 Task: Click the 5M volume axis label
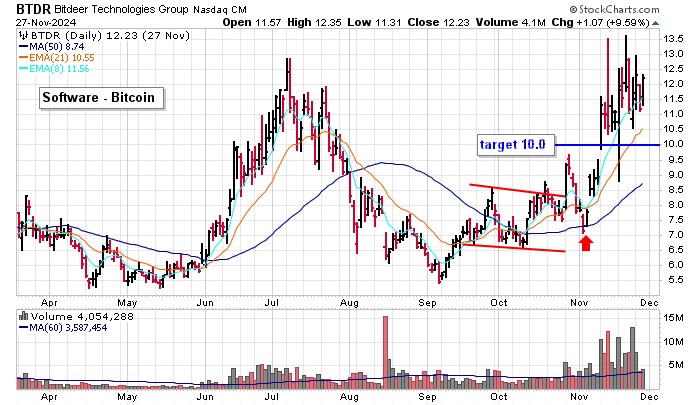(676, 365)
